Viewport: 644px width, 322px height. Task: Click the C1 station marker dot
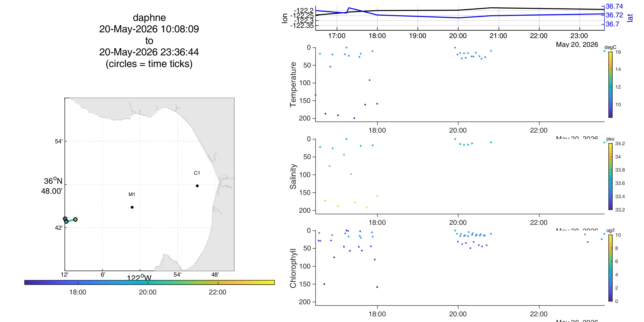(x=197, y=186)
